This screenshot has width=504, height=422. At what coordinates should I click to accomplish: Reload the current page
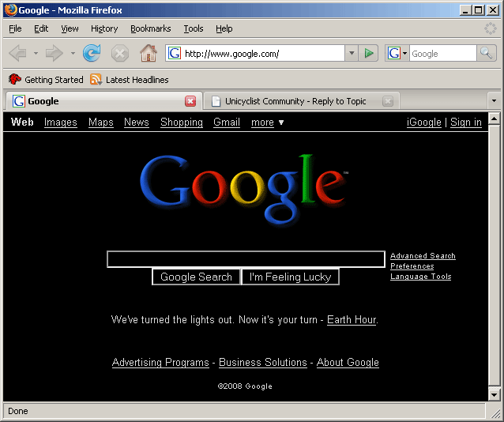[x=92, y=53]
